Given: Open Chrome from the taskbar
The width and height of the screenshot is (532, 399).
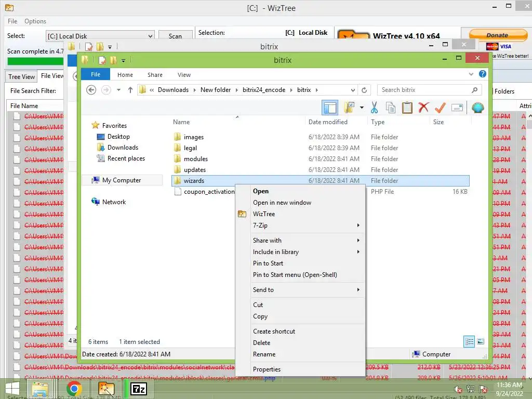Looking at the screenshot, I should click(74, 389).
